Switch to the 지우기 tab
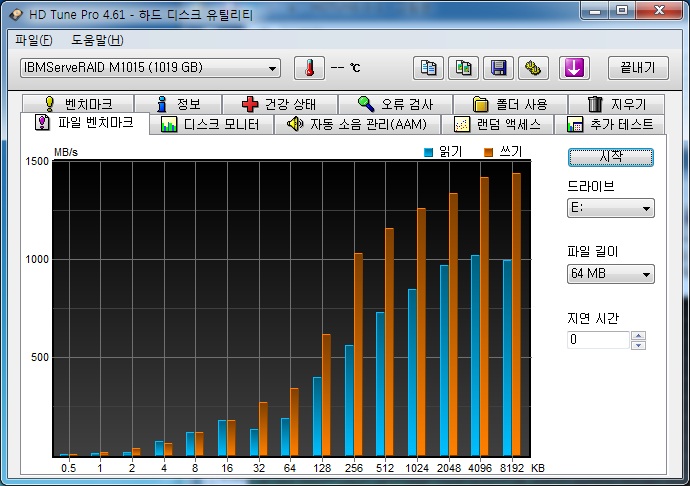The height and width of the screenshot is (486, 690). click(617, 104)
